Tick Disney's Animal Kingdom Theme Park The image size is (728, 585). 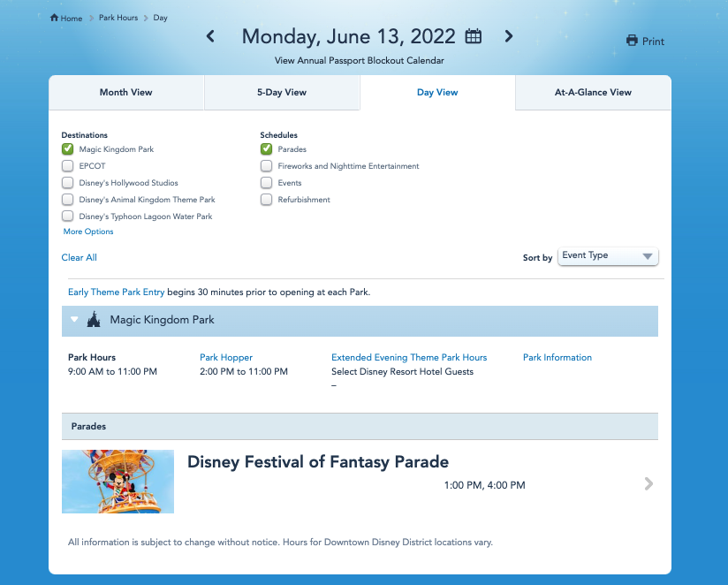[67, 199]
